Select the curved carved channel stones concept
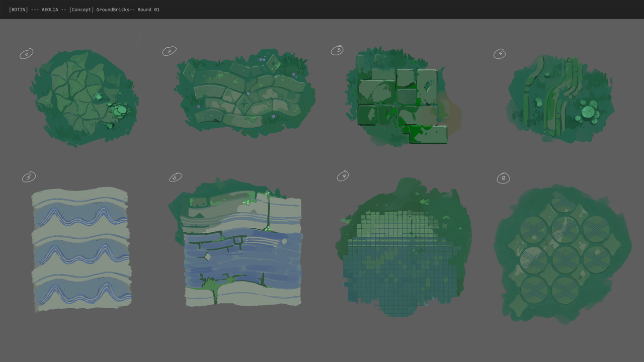 561,98
